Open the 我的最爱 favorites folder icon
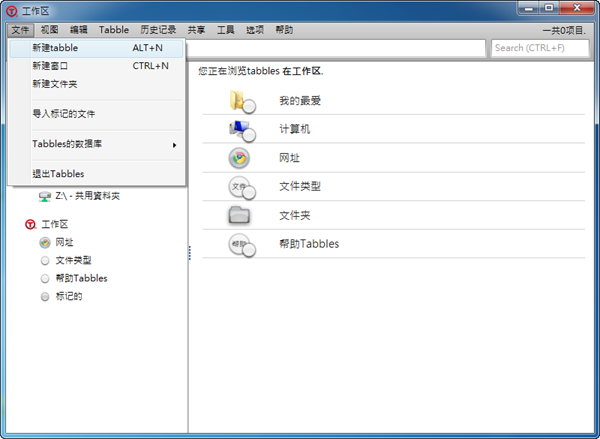 (242, 101)
